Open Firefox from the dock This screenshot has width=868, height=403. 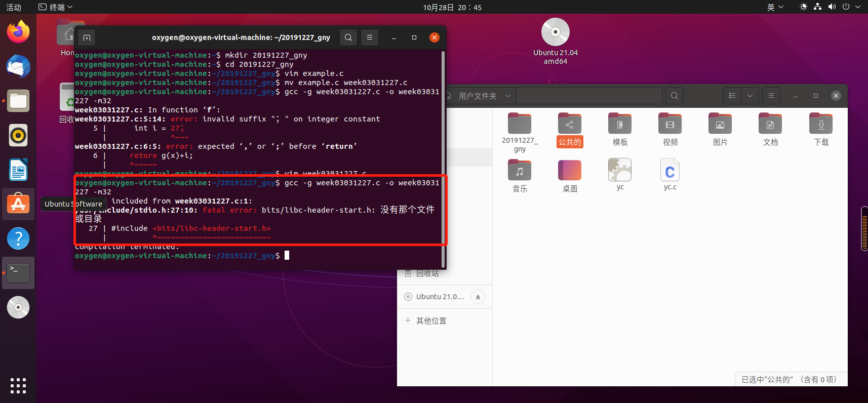pyautogui.click(x=18, y=32)
